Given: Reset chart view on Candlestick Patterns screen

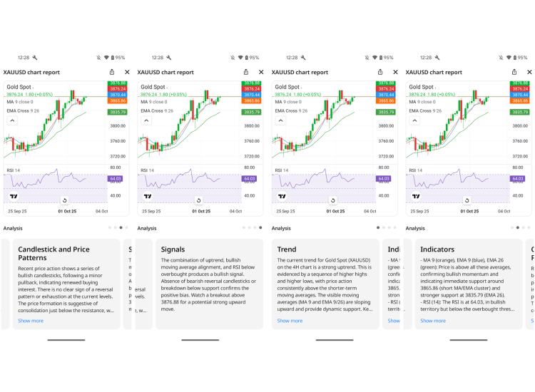Looking at the screenshot, I should [64, 201].
